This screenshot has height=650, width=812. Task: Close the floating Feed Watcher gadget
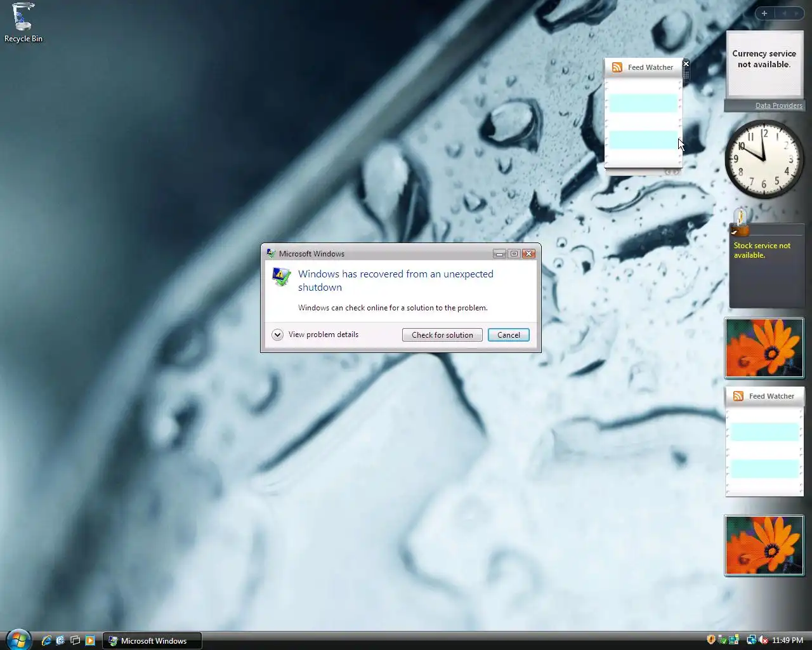point(686,63)
